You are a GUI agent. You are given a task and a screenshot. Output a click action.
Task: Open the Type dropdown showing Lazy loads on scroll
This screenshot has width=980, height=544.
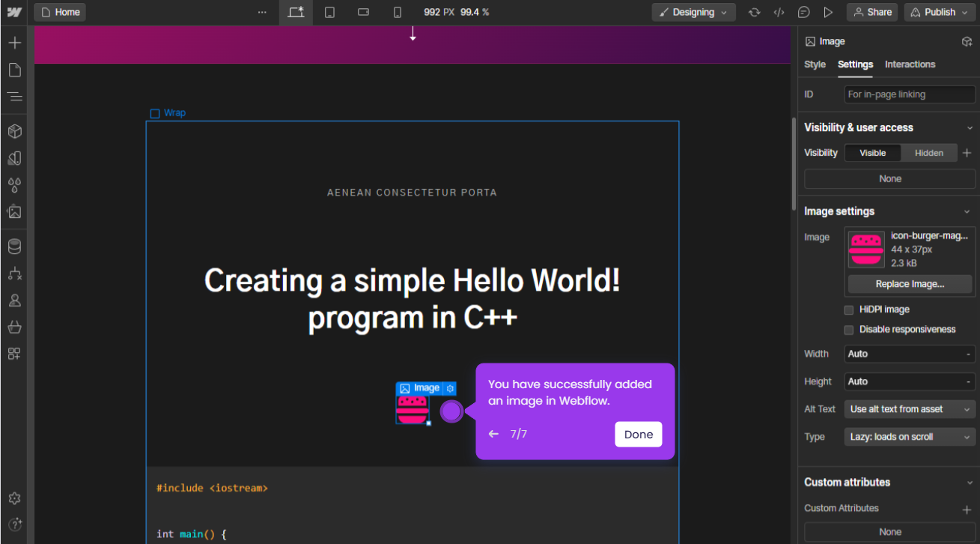tap(909, 436)
